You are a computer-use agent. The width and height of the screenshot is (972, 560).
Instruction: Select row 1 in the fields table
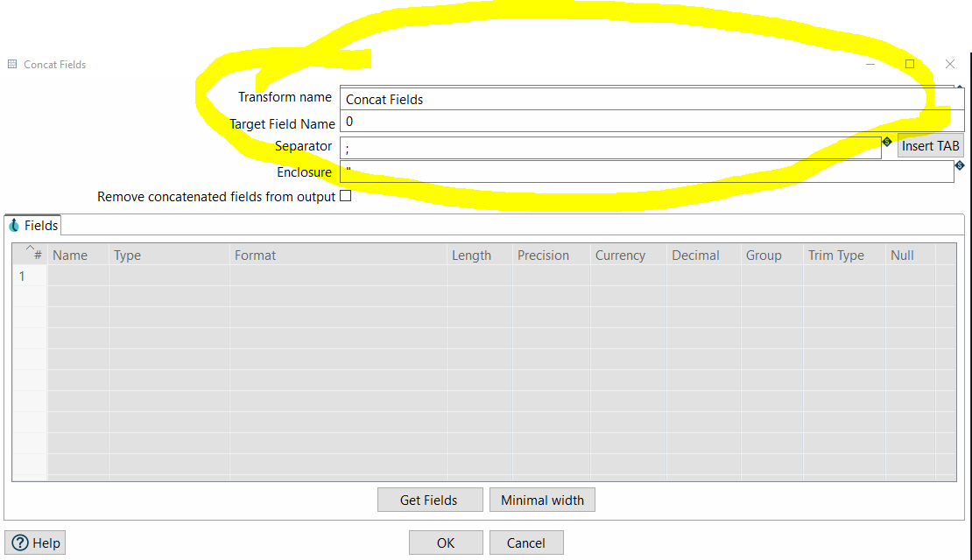pos(30,276)
